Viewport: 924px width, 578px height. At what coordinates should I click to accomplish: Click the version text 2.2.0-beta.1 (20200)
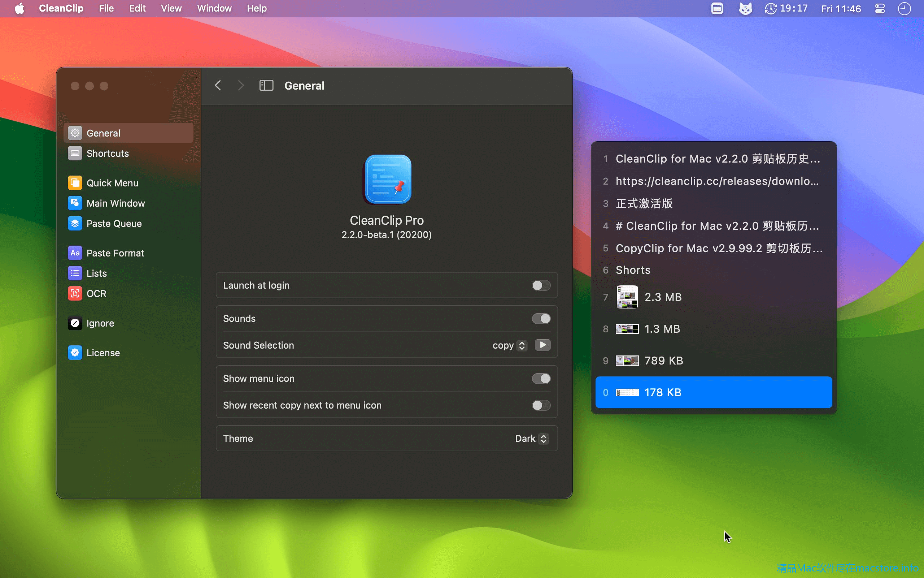387,234
